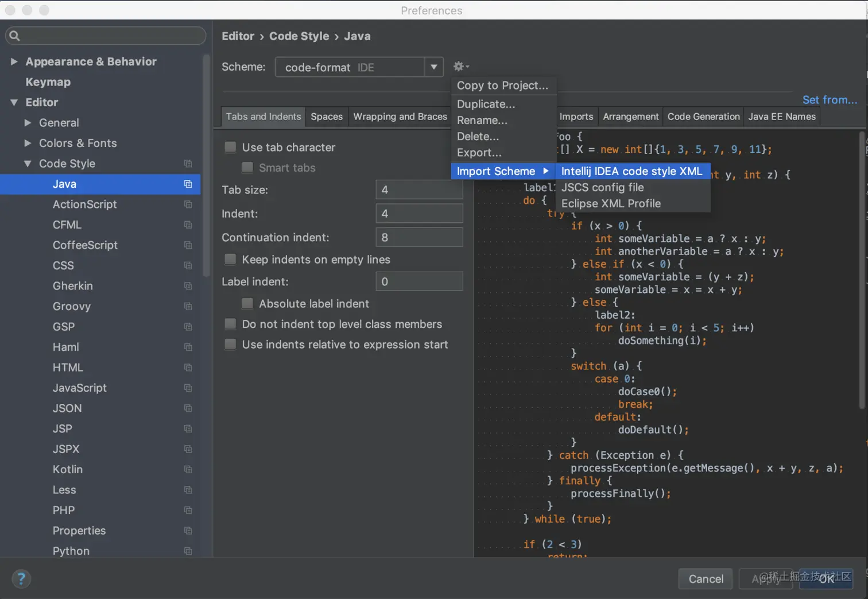Switch to the Spaces tab
This screenshot has height=599, width=868.
point(327,117)
